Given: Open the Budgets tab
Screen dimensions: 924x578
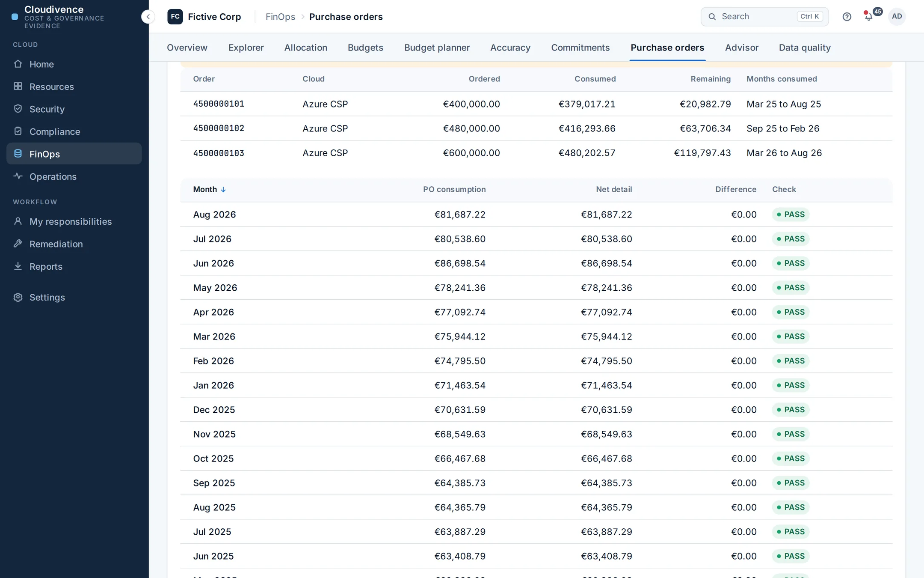Looking at the screenshot, I should [365, 48].
